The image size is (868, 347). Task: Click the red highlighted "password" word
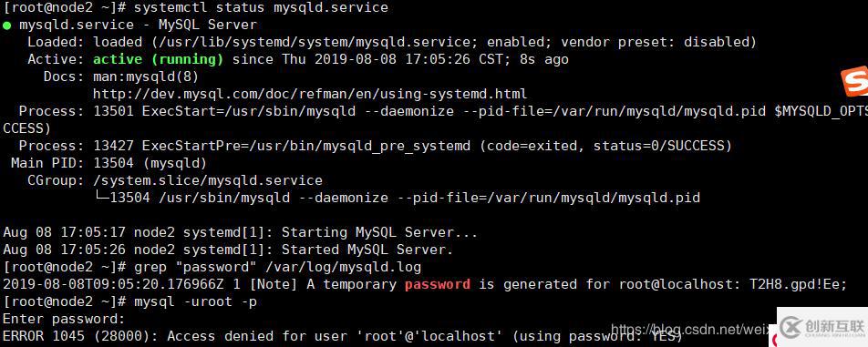click(438, 284)
